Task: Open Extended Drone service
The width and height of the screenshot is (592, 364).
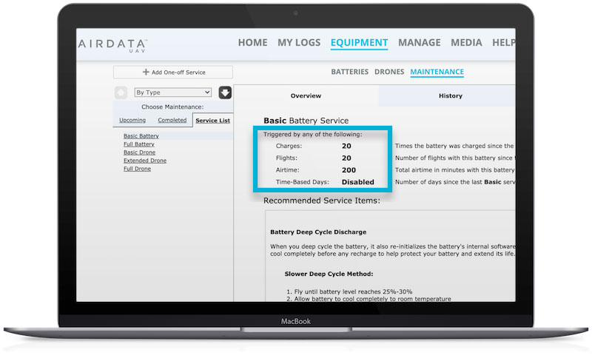Action: pos(145,161)
